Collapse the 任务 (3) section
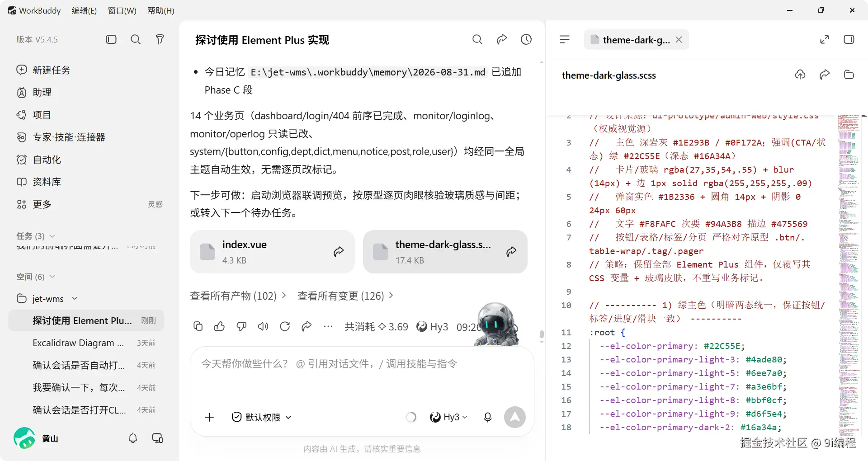Screen dimensions: 868x461 point(36,236)
